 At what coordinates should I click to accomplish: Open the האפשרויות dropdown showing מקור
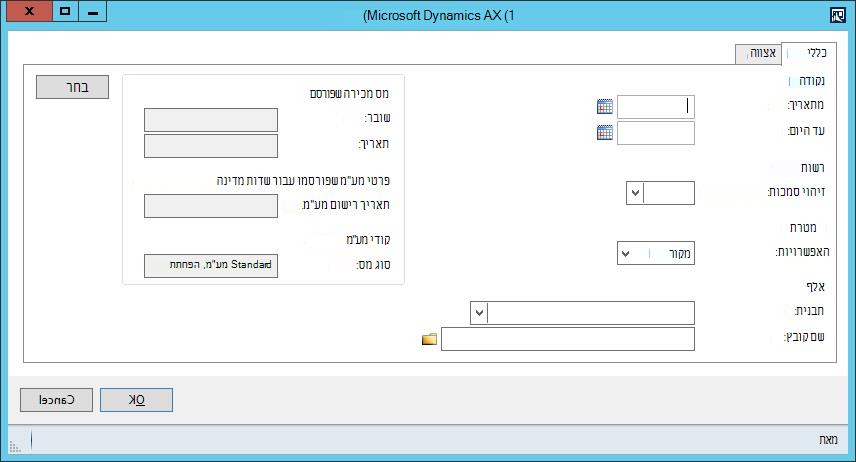point(656,253)
